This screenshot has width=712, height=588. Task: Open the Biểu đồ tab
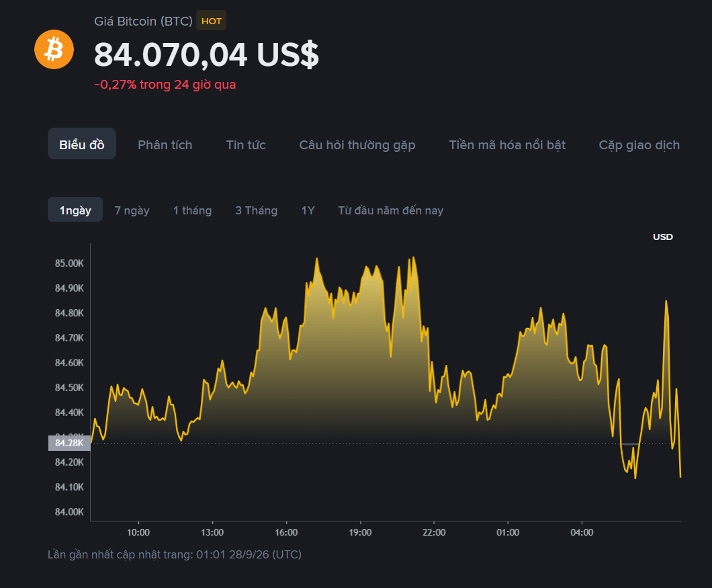coord(82,144)
